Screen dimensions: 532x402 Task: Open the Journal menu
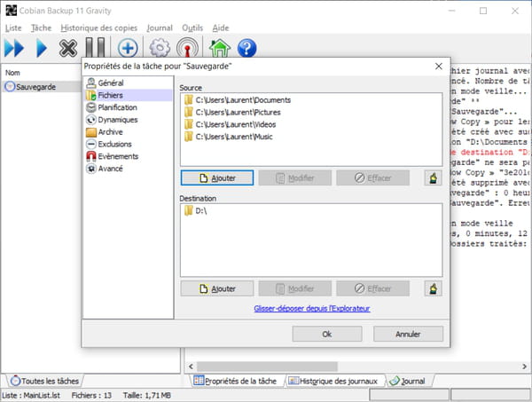160,28
